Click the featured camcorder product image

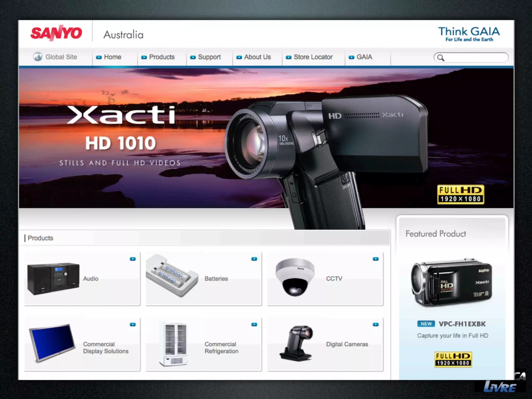coord(452,283)
